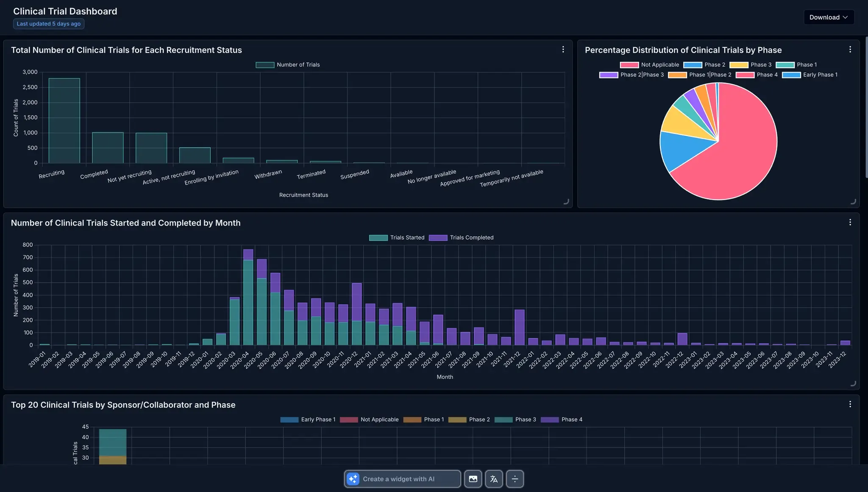The width and height of the screenshot is (868, 492).
Task: Click the Recruiting bar in status chart
Action: pyautogui.click(x=64, y=121)
